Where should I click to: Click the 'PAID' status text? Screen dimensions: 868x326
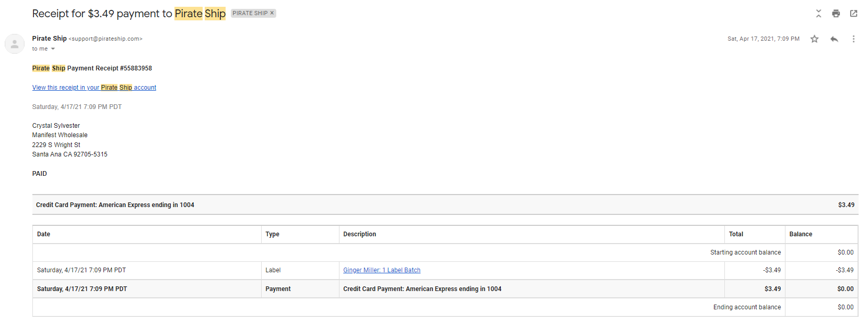point(40,174)
